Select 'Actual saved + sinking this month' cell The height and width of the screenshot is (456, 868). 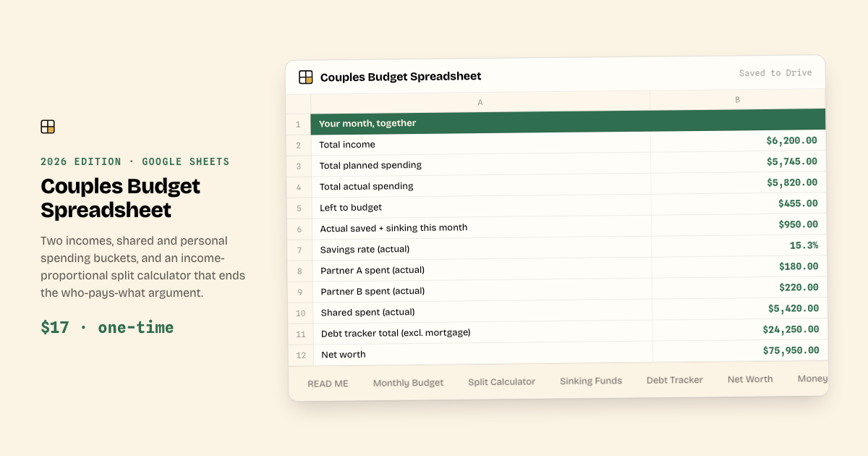click(x=482, y=228)
